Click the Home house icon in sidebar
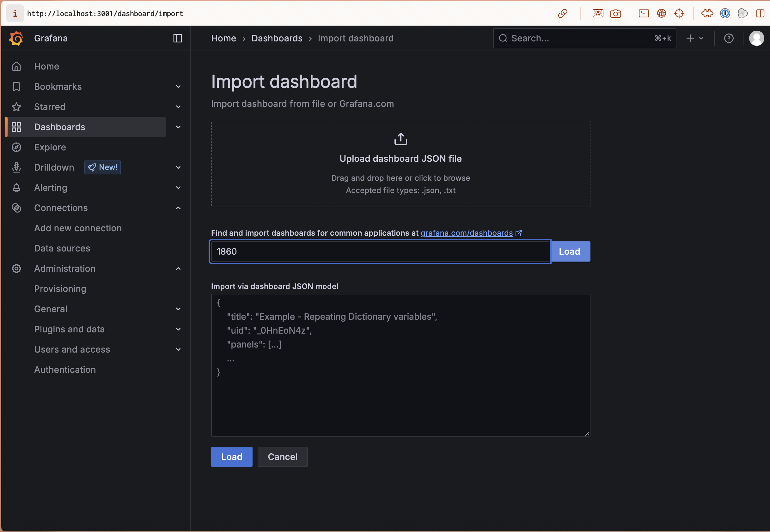 [16, 66]
